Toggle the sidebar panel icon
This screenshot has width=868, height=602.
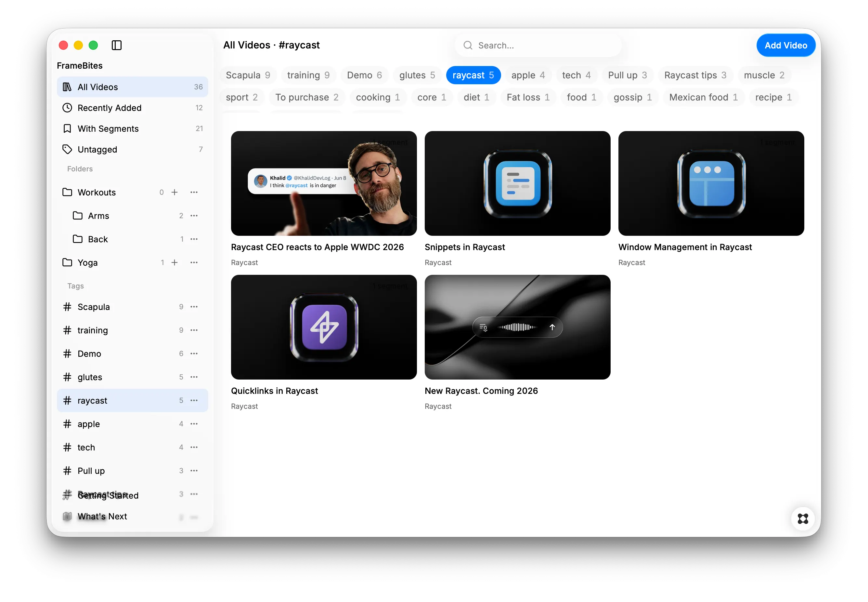click(116, 45)
